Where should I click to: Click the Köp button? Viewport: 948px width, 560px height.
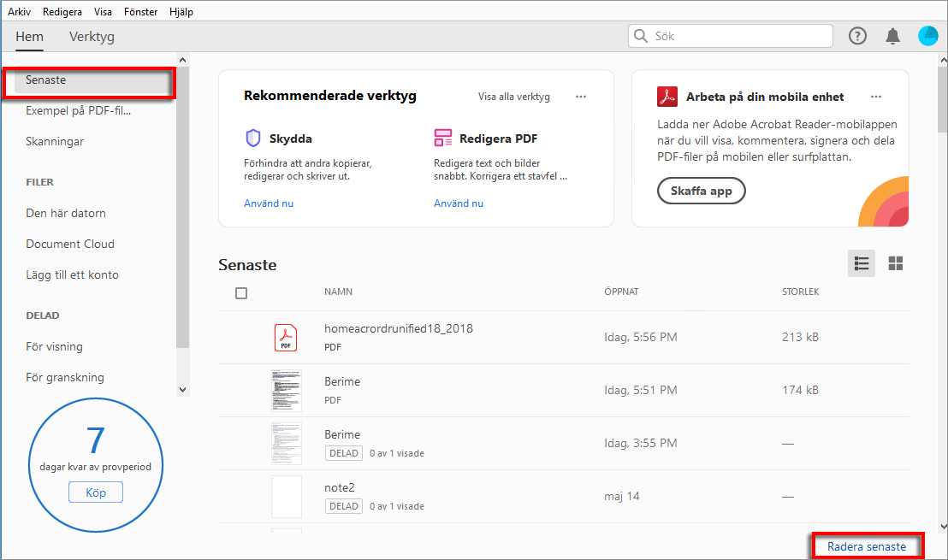[96, 492]
